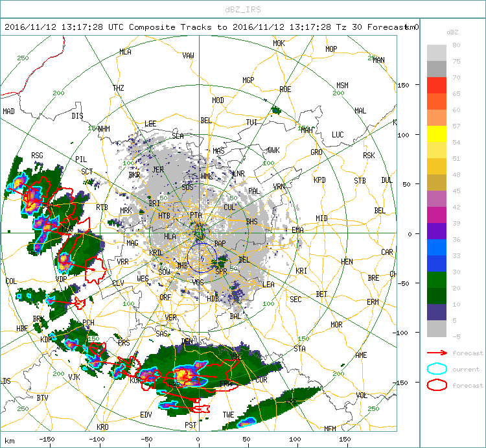The height and width of the screenshot is (448, 486).
Task: Click the EMA station label
Action: coord(297,230)
